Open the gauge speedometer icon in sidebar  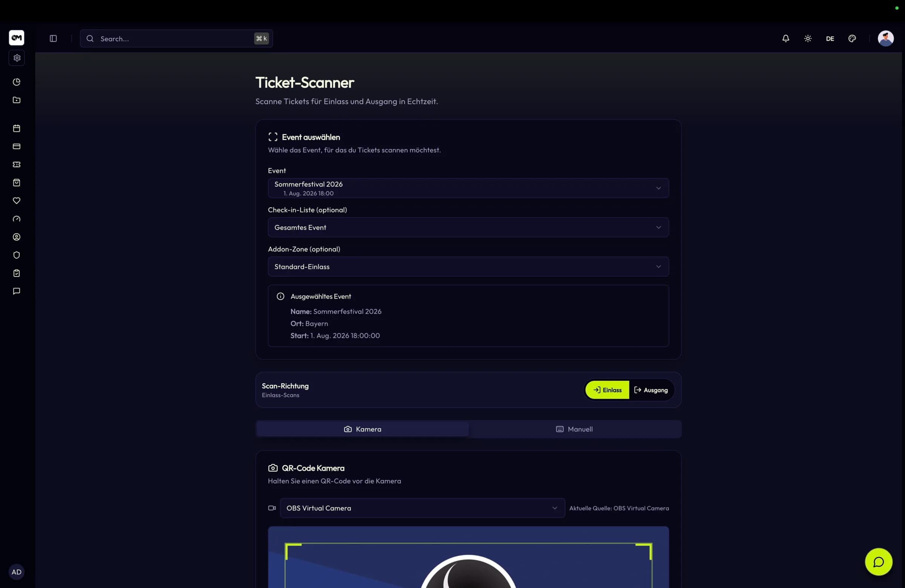click(x=16, y=219)
